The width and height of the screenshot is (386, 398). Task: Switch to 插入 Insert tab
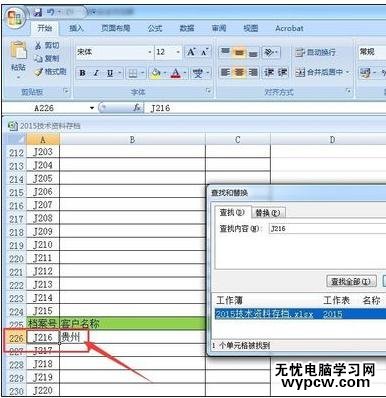[76, 28]
